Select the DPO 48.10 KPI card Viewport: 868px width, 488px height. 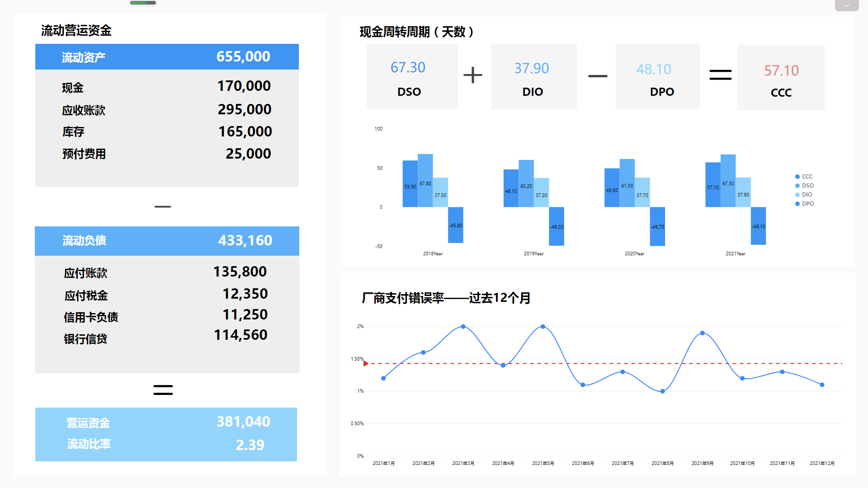click(x=657, y=76)
